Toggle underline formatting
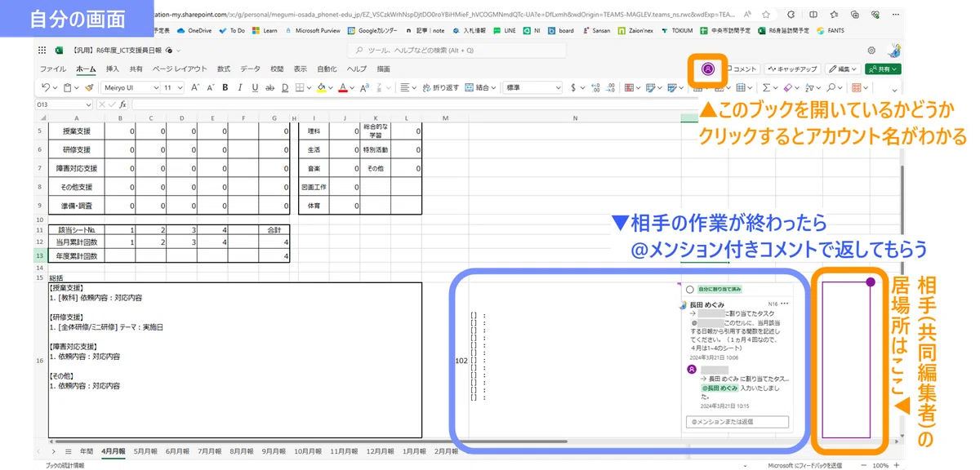Viewport: 980px width, 470px height. point(255,87)
